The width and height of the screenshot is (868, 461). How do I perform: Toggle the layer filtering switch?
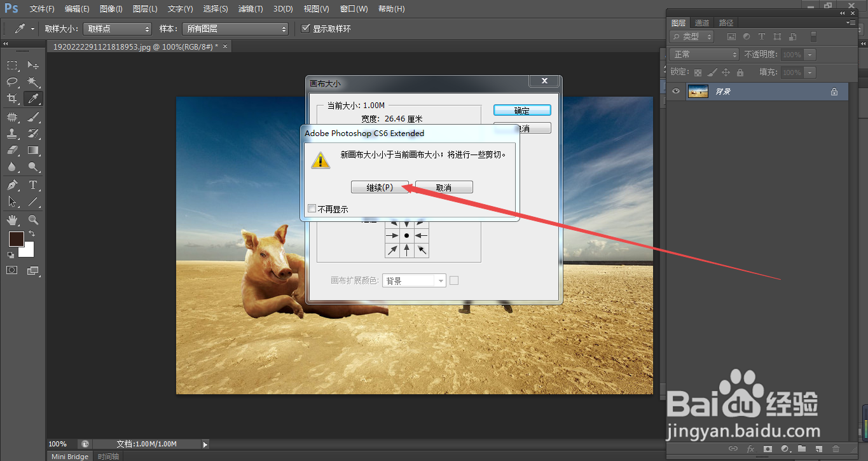pos(813,37)
